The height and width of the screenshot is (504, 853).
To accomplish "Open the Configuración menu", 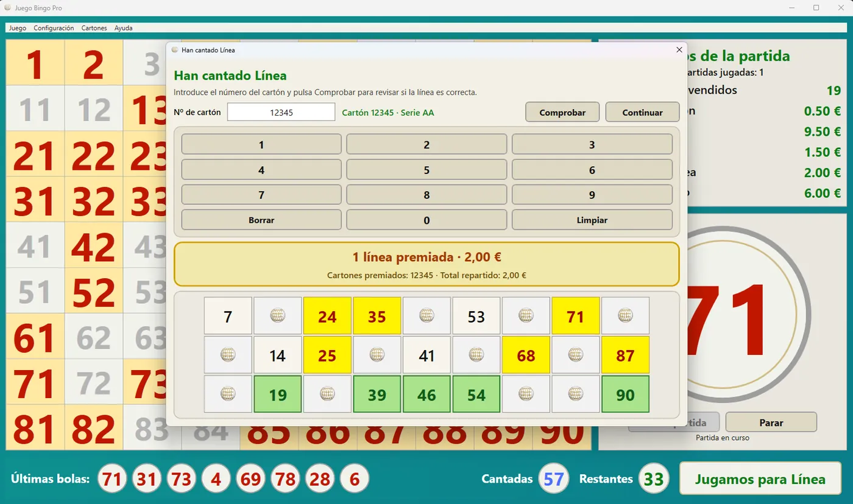I will [54, 28].
